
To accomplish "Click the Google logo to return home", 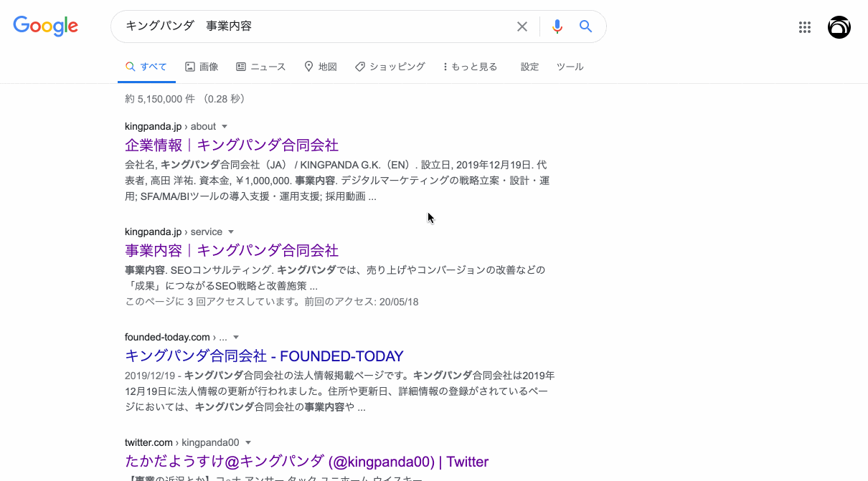I will pyautogui.click(x=45, y=26).
